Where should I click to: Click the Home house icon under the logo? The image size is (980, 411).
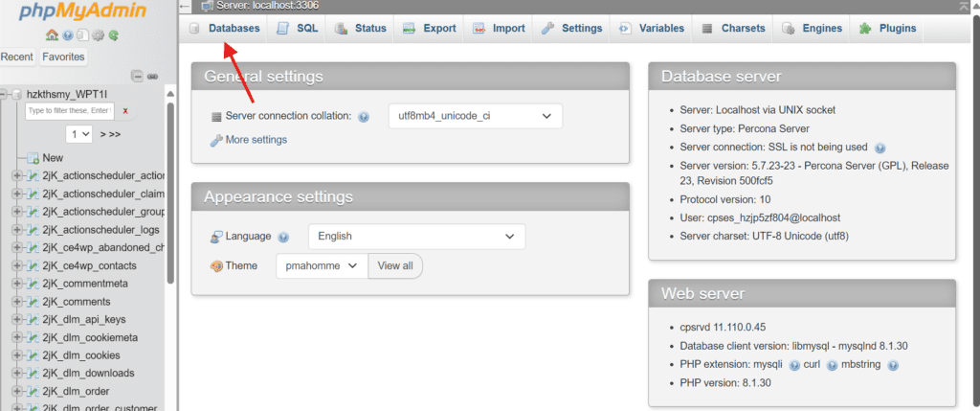pyautogui.click(x=52, y=35)
